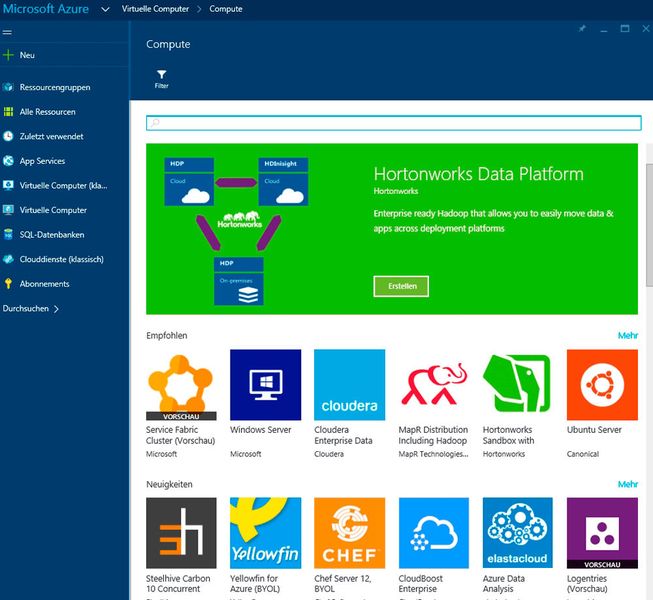
Task: Select the Steelhive Carbon tile
Action: coord(181,533)
